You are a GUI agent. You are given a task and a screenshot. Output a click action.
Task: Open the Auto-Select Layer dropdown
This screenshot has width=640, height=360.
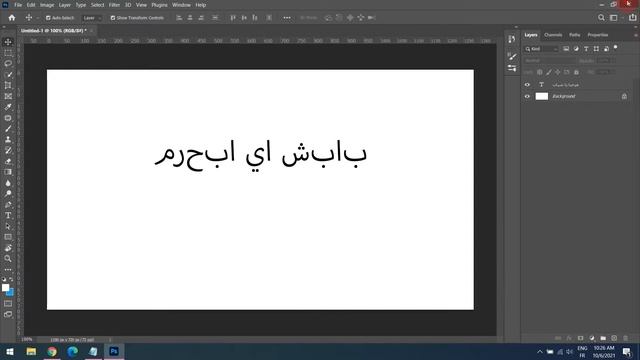tap(92, 18)
